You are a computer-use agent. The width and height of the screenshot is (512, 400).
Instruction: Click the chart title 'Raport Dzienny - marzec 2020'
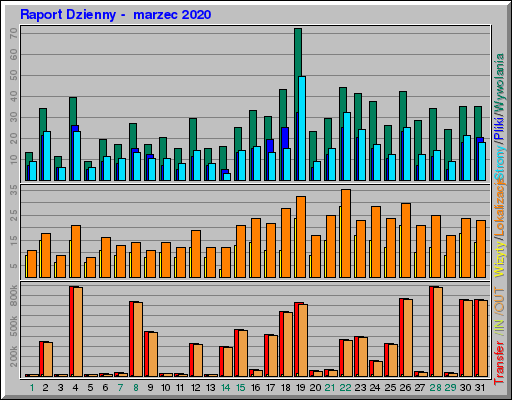115,15
